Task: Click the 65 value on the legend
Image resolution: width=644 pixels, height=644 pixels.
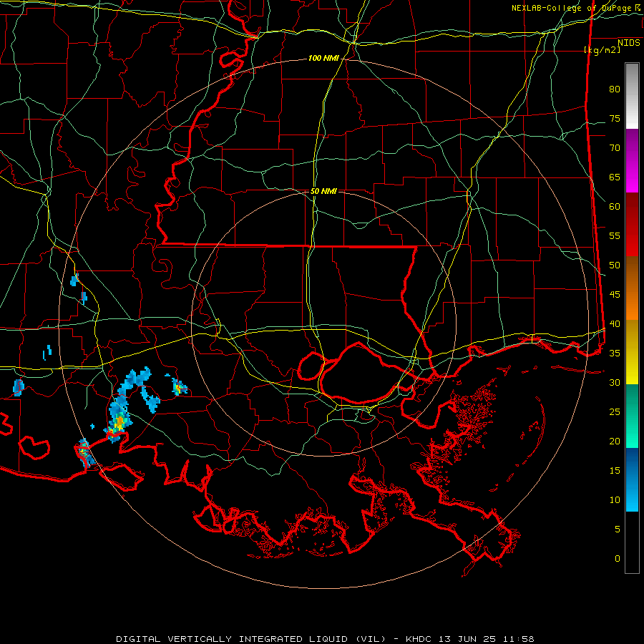Action: click(x=615, y=177)
